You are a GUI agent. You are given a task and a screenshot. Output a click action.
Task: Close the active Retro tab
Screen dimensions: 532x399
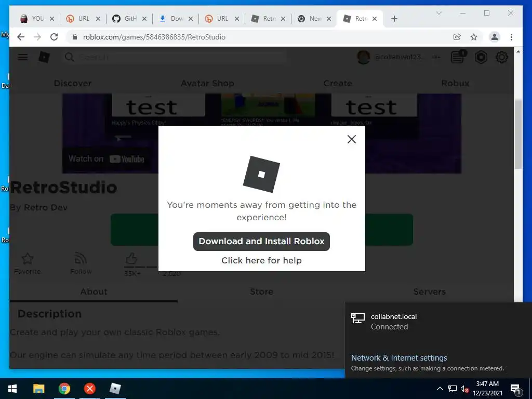point(375,19)
